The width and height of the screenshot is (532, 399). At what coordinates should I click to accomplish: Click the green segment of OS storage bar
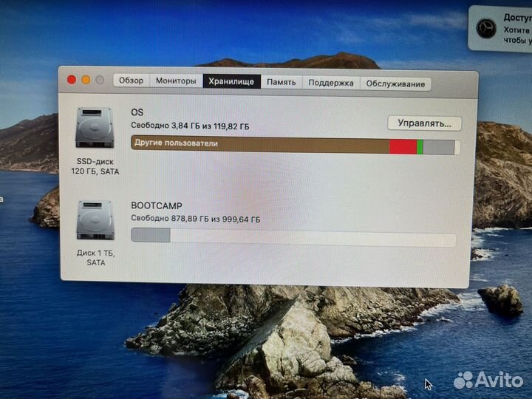(x=420, y=147)
